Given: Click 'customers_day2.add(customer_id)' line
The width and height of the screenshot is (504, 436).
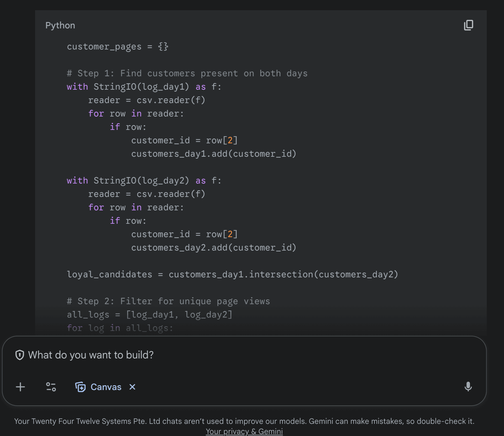Looking at the screenshot, I should click(214, 248).
